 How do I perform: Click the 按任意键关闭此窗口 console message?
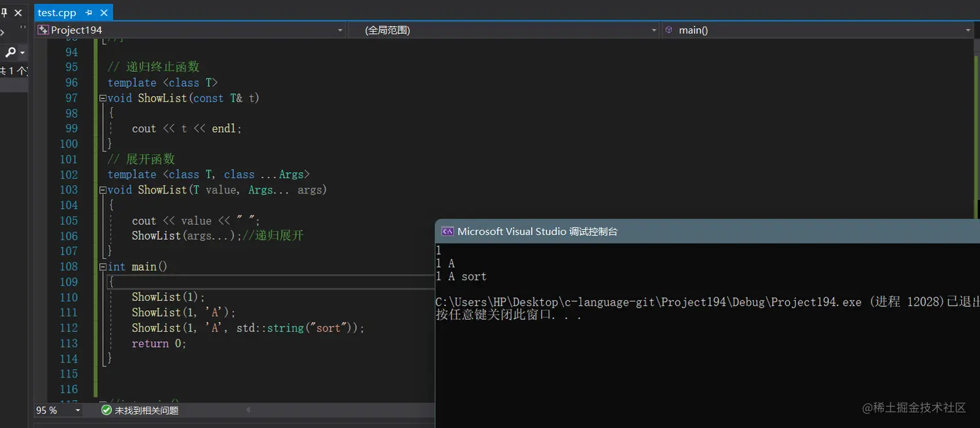(509, 315)
